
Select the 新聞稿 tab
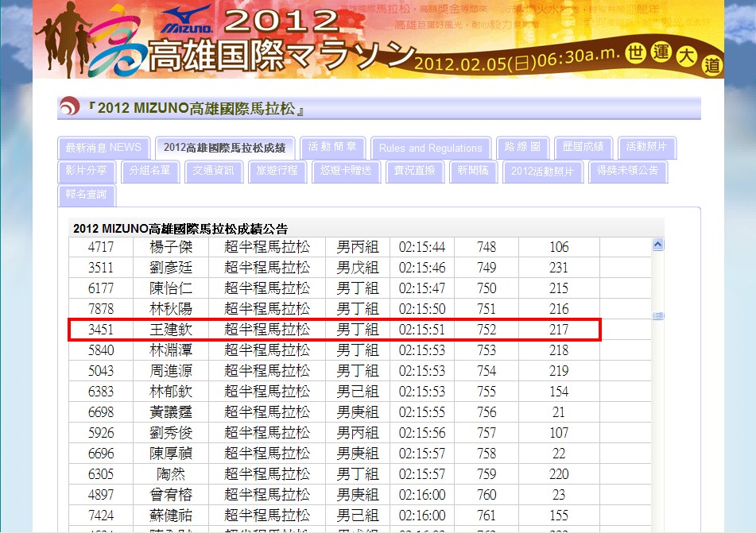(x=473, y=171)
